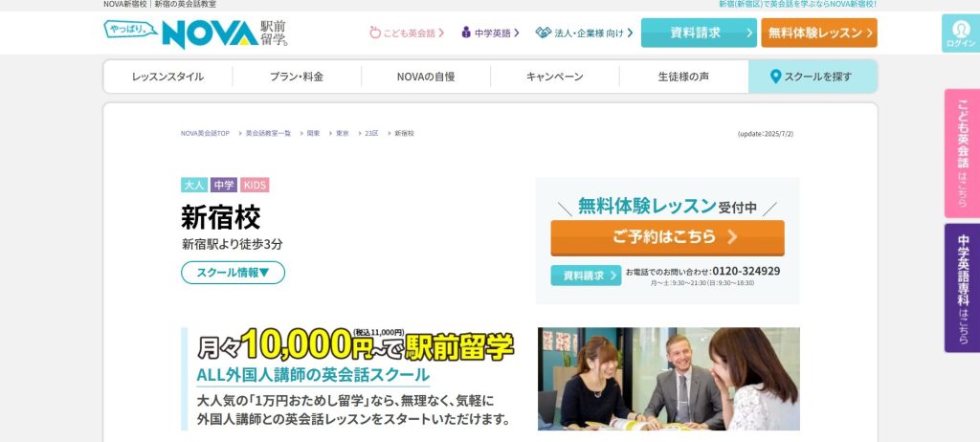Image resolution: width=980 pixels, height=442 pixels.
Task: Click the arrow on top 資料請求 button
Action: point(749,33)
